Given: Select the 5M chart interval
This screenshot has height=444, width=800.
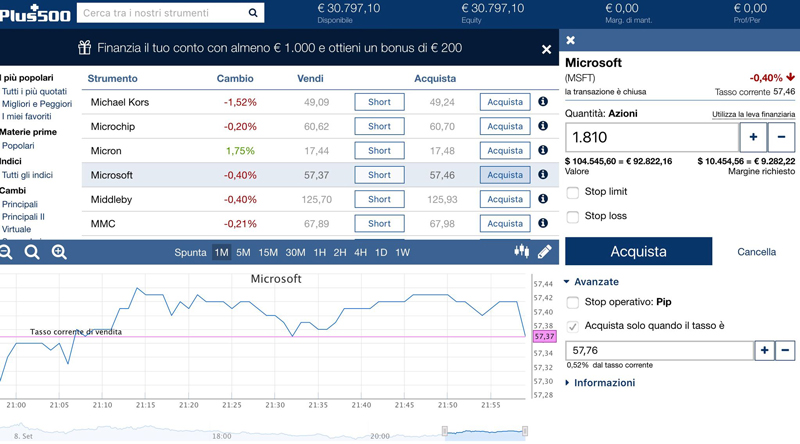Looking at the screenshot, I should tap(243, 252).
